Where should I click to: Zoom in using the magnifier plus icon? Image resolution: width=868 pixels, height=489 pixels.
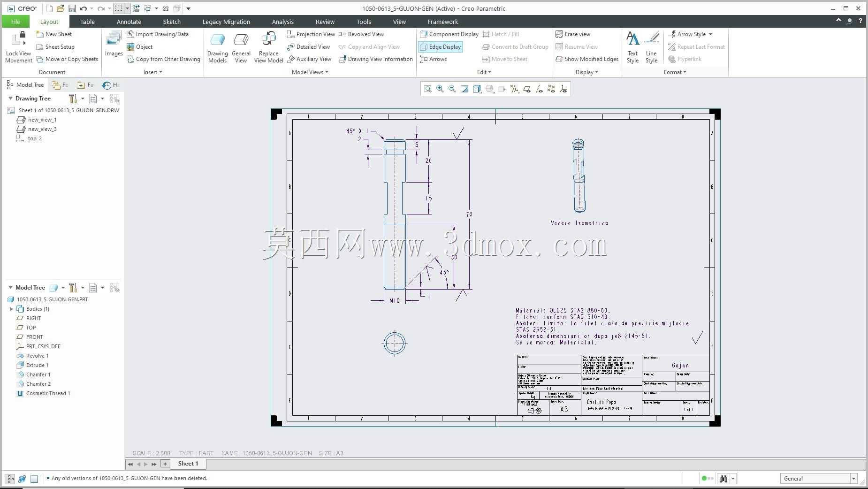[440, 89]
